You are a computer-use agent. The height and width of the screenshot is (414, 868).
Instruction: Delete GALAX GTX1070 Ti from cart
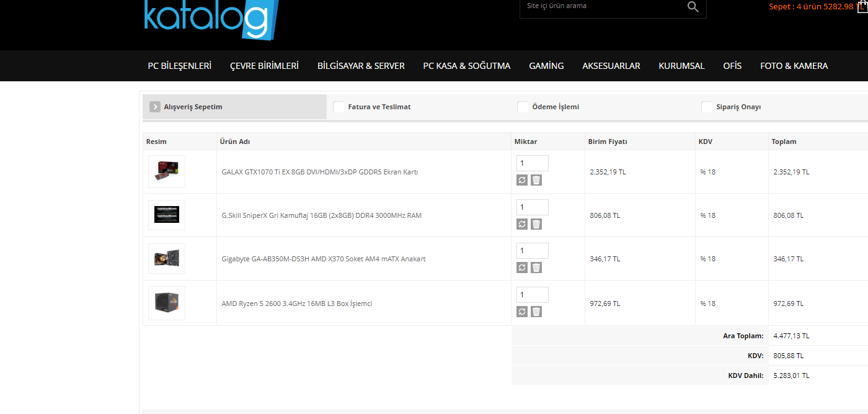pos(536,180)
